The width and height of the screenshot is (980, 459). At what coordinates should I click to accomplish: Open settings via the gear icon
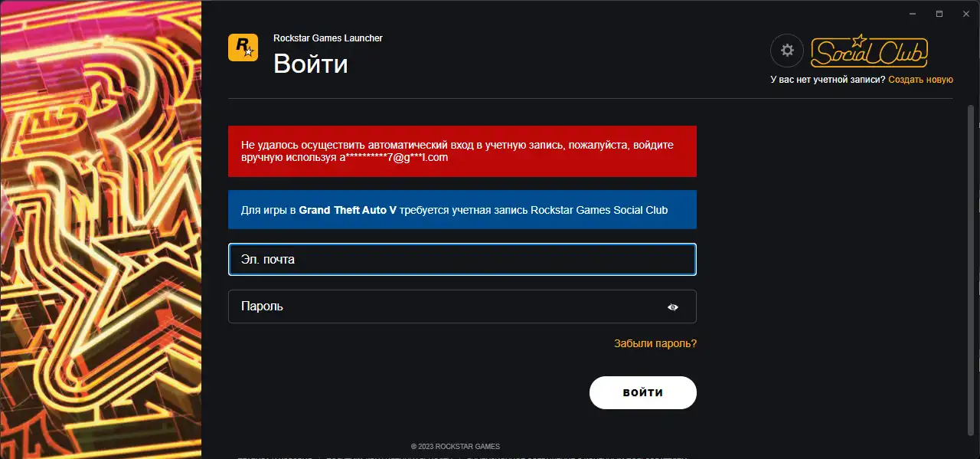pyautogui.click(x=787, y=51)
